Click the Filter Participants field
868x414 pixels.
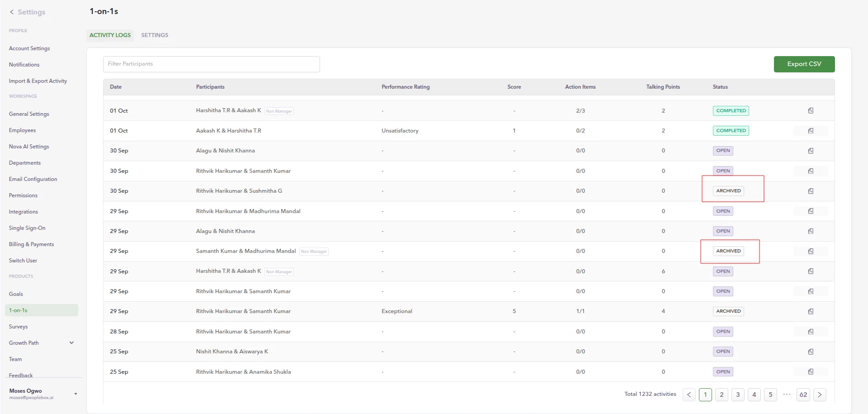[212, 64]
